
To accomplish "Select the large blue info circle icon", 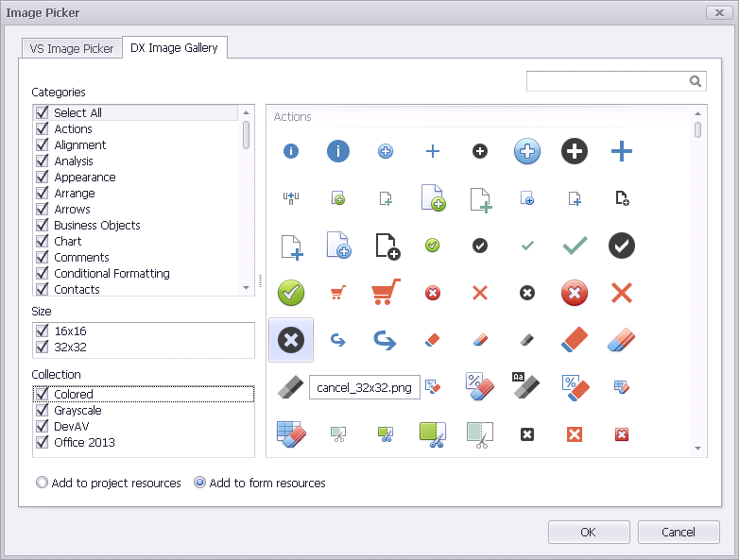I will [x=338, y=151].
